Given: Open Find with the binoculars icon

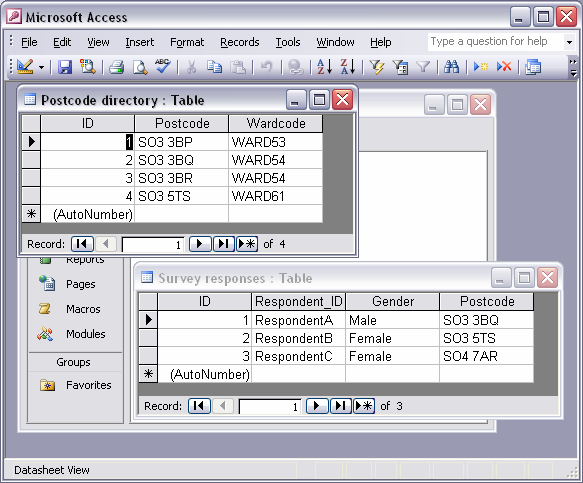Looking at the screenshot, I should coord(451,67).
